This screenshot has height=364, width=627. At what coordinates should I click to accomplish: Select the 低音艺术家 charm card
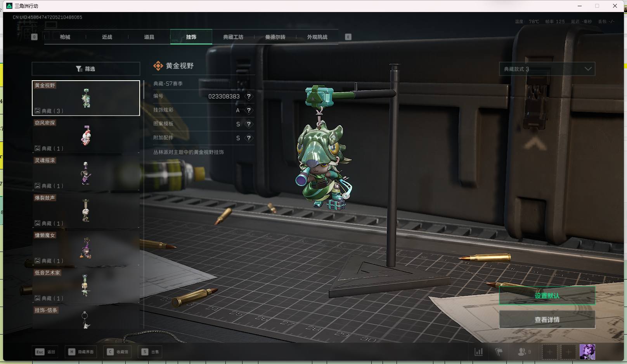point(86,286)
